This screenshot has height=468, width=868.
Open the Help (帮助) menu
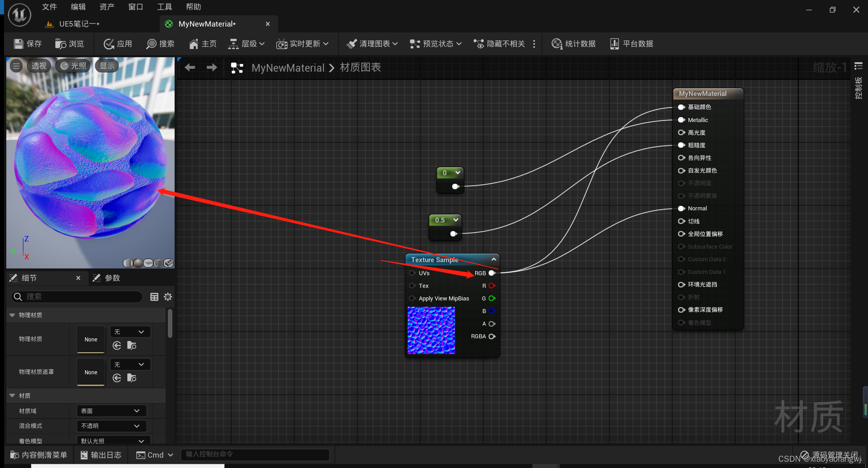pyautogui.click(x=193, y=7)
